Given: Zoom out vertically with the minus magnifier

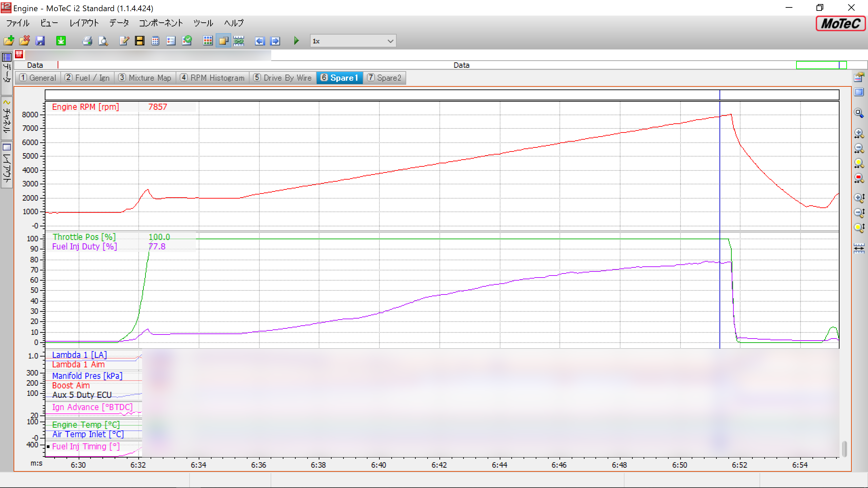Looking at the screenshot, I should click(859, 212).
